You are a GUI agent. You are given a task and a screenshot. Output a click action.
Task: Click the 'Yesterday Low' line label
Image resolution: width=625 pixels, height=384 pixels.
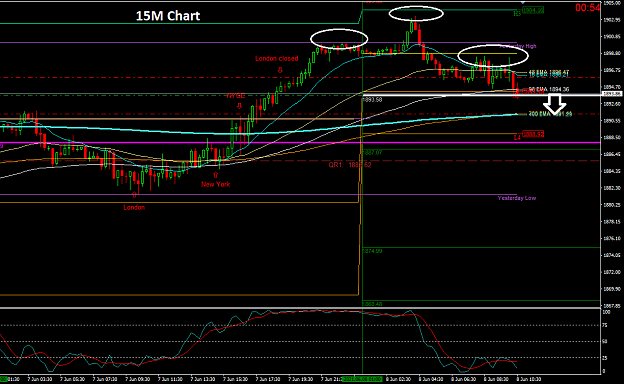[x=517, y=198]
